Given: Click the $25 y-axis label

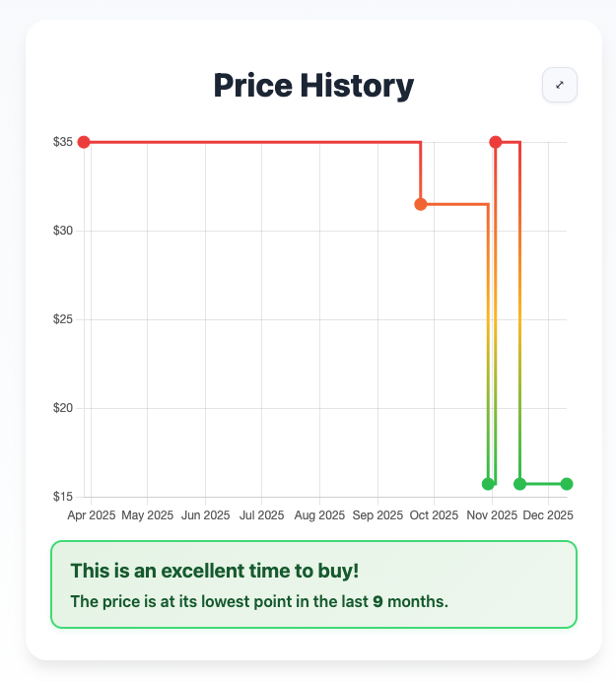Looking at the screenshot, I should 62,319.
